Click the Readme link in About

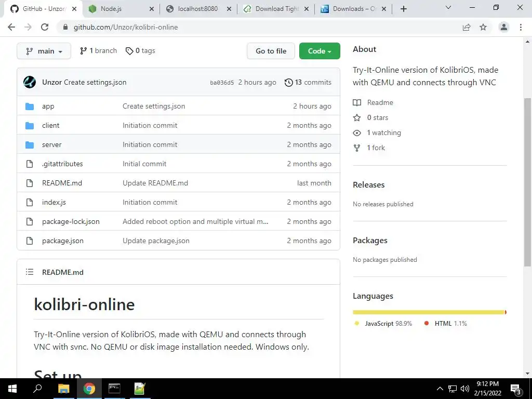[x=380, y=102]
